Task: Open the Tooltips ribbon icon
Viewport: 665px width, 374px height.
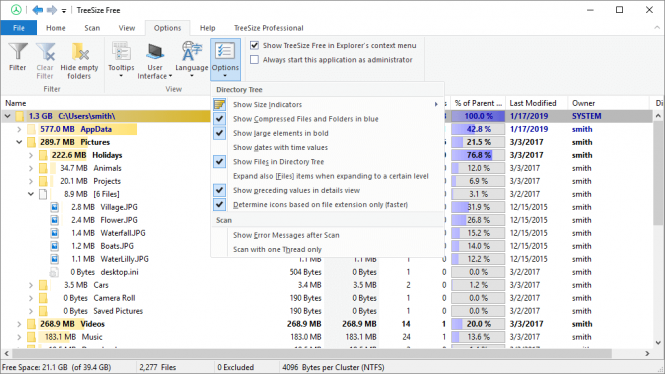Action: (x=121, y=52)
